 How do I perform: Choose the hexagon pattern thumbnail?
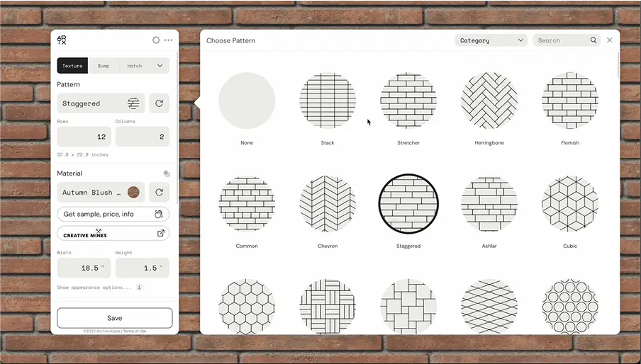tap(247, 307)
